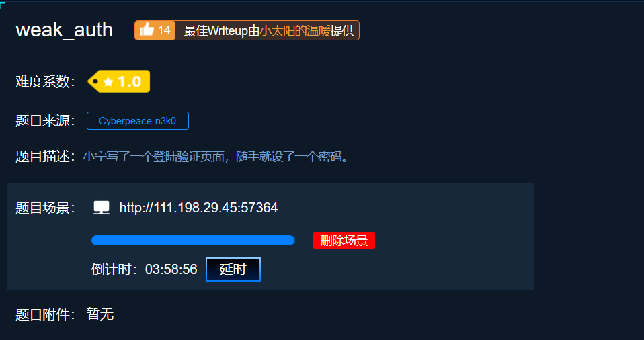Click the 难度系数 label
This screenshot has height=340, width=644.
point(45,81)
